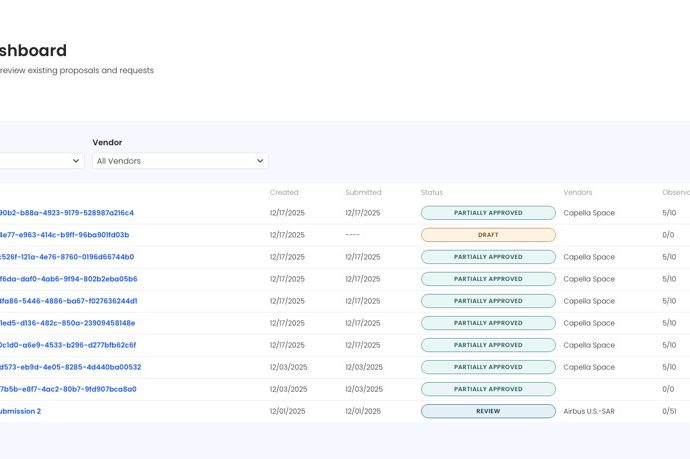The height and width of the screenshot is (459, 690).
Task: Open proposal ending 528987a216c4
Action: click(x=66, y=213)
